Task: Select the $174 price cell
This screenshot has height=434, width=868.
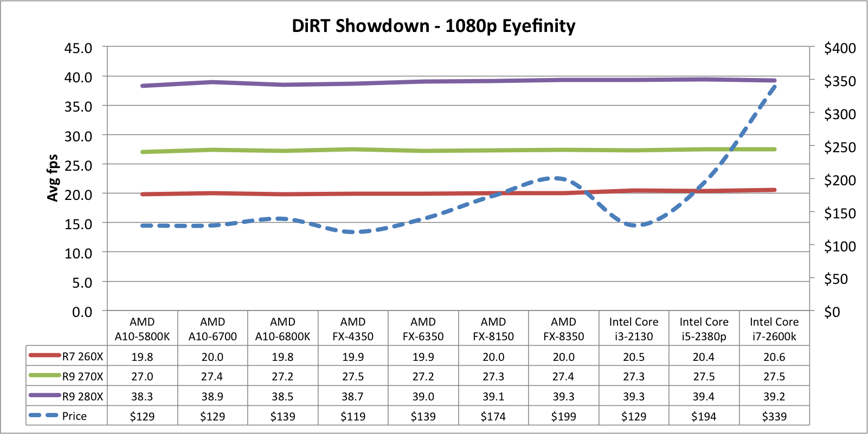Action: pyautogui.click(x=493, y=417)
